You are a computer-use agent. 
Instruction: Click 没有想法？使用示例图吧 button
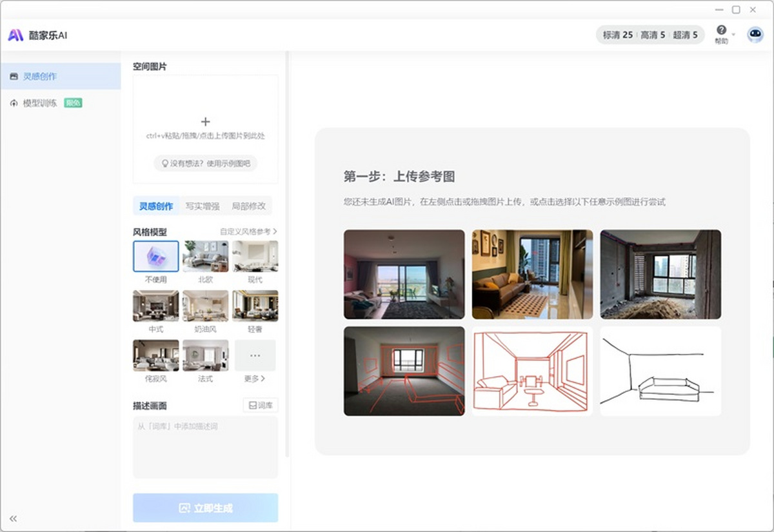tap(205, 164)
